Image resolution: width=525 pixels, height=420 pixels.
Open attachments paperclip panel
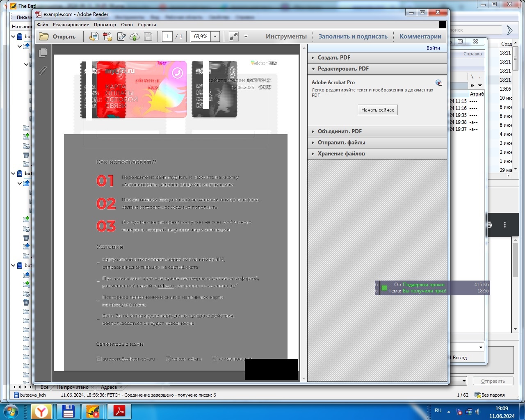tap(43, 71)
